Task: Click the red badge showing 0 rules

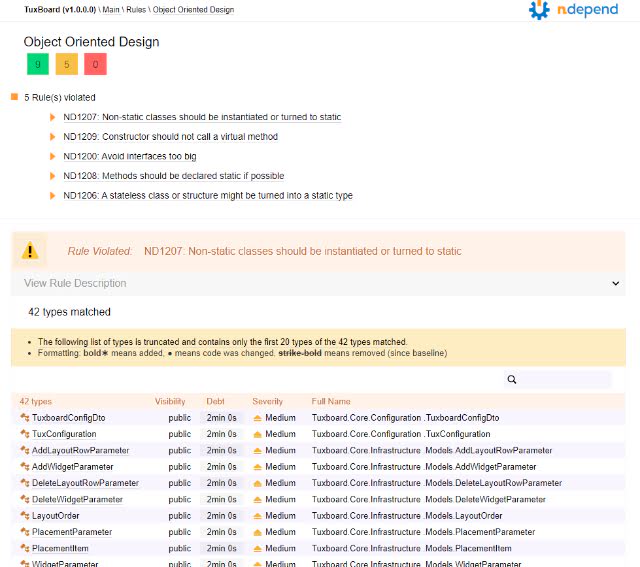Action: [95, 64]
